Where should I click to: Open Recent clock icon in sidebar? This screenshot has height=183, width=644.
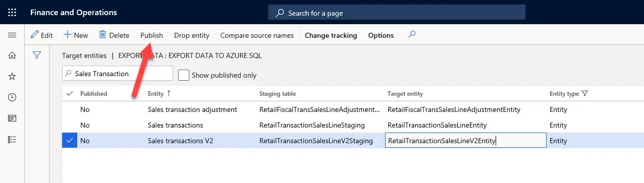point(13,97)
